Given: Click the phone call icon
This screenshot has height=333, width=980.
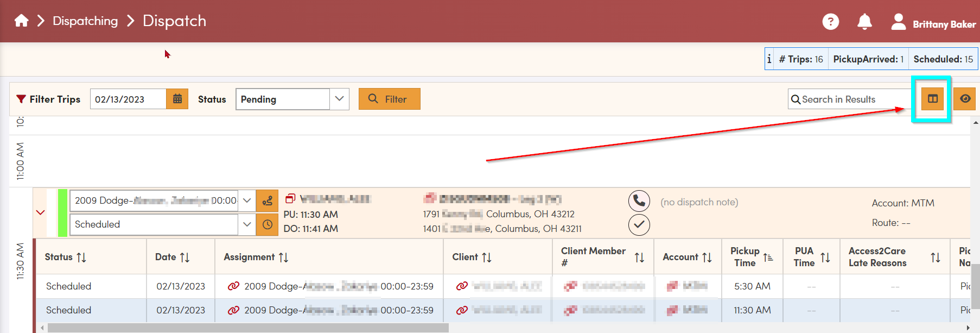Looking at the screenshot, I should pos(639,201).
